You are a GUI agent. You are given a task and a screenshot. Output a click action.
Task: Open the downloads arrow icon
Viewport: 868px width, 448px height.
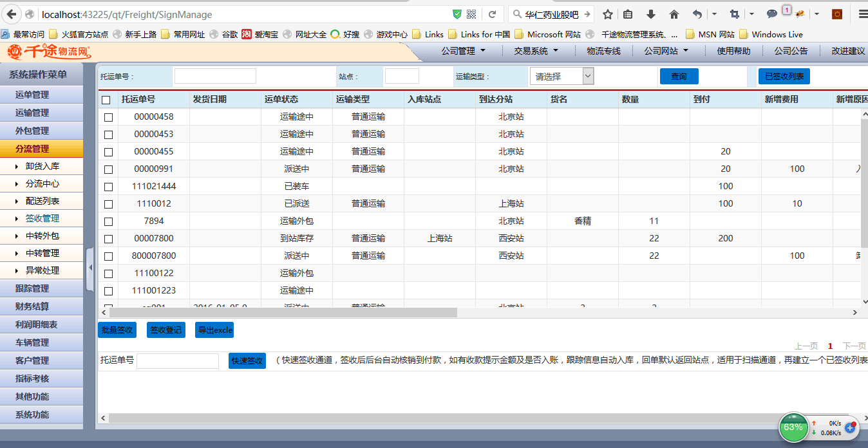pos(651,14)
